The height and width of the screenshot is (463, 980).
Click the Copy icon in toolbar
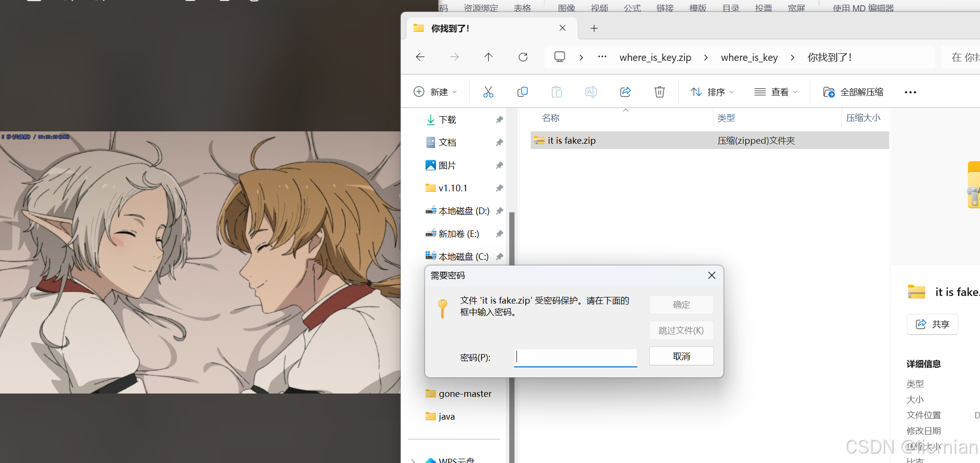pyautogui.click(x=523, y=92)
